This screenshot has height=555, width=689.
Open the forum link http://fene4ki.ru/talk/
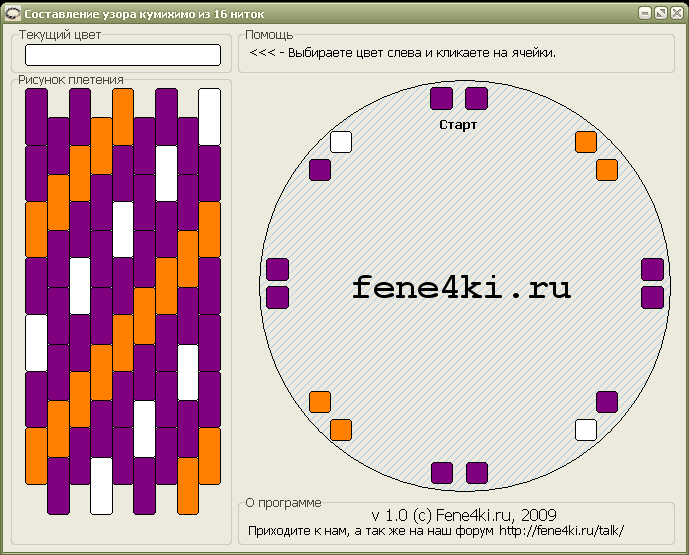point(562,531)
